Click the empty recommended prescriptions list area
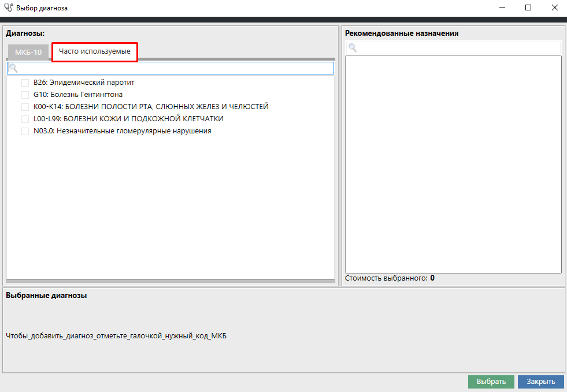Viewport: 567px width, 392px height. pyautogui.click(x=453, y=165)
